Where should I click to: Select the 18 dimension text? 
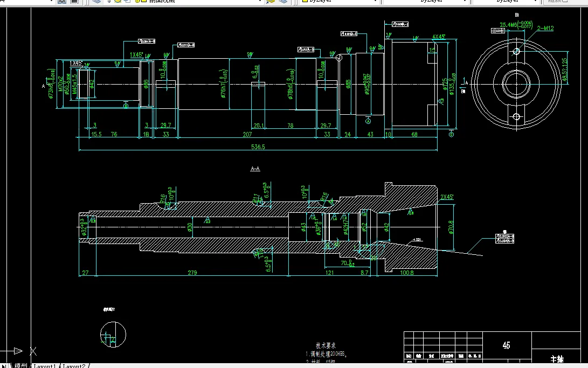(146, 134)
